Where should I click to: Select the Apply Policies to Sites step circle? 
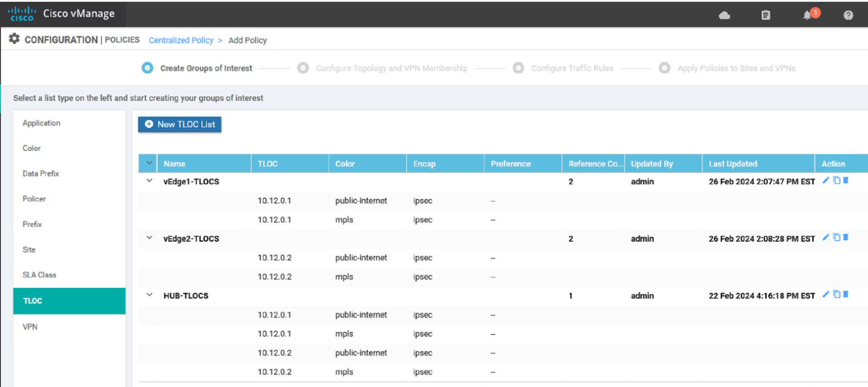pos(665,68)
